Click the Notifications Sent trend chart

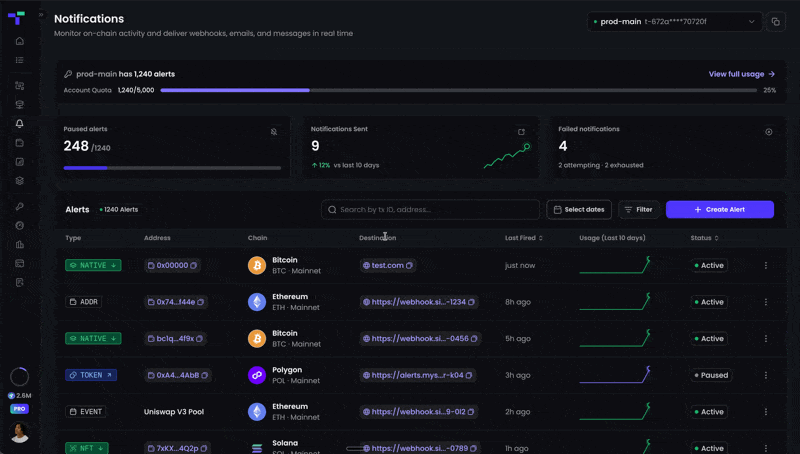[508, 156]
